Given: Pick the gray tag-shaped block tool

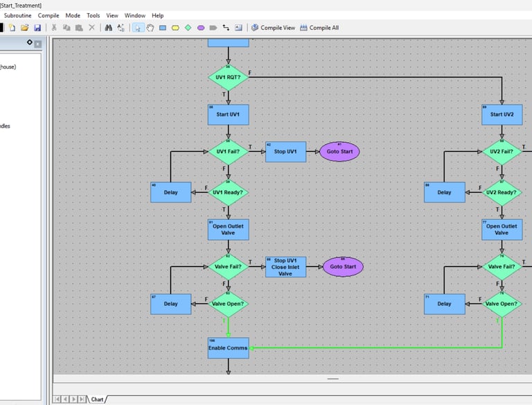Looking at the screenshot, I should [213, 28].
